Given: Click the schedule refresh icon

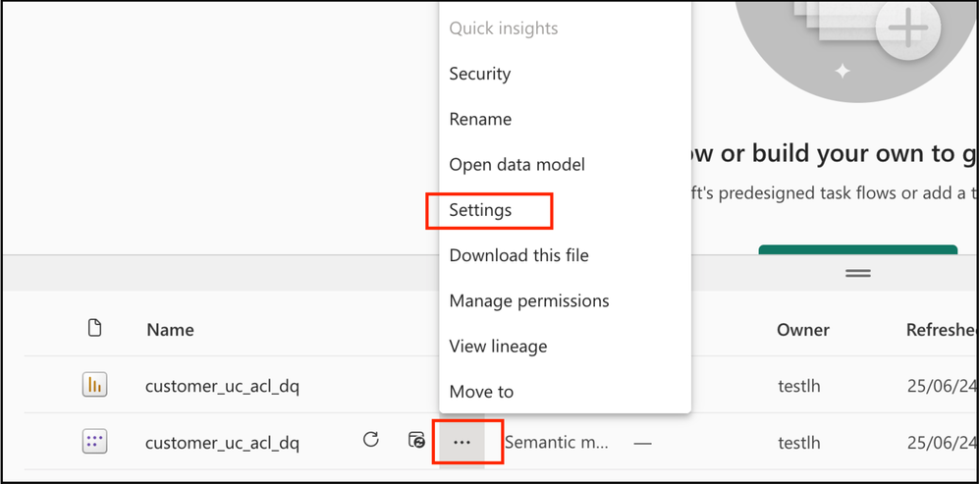Looking at the screenshot, I should click(416, 440).
